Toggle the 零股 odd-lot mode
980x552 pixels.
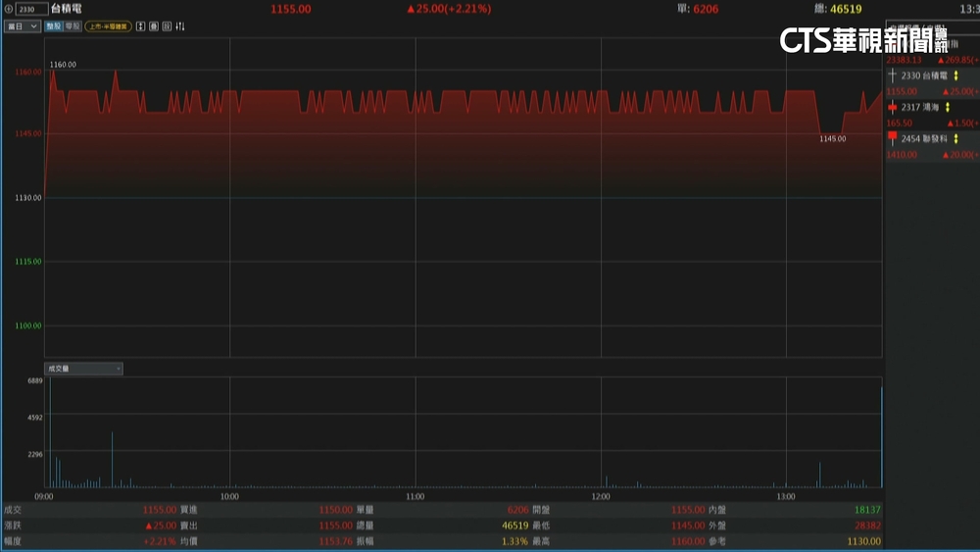pos(73,26)
